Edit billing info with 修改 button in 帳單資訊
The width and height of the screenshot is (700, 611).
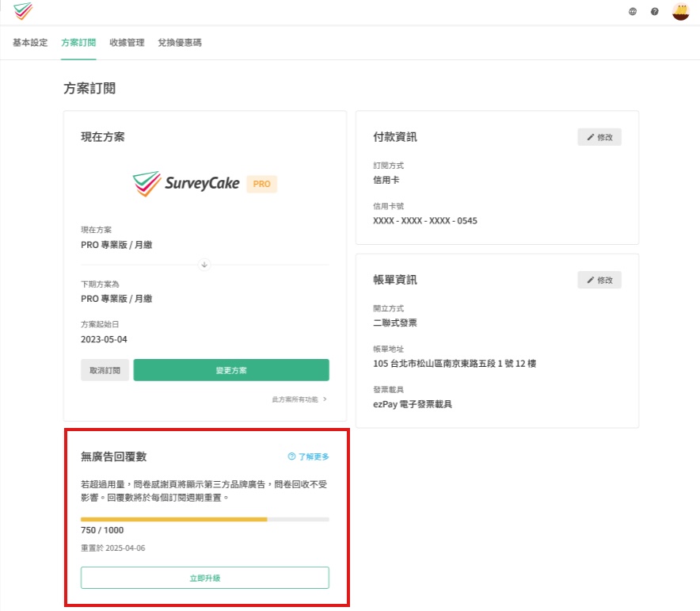[x=599, y=280]
